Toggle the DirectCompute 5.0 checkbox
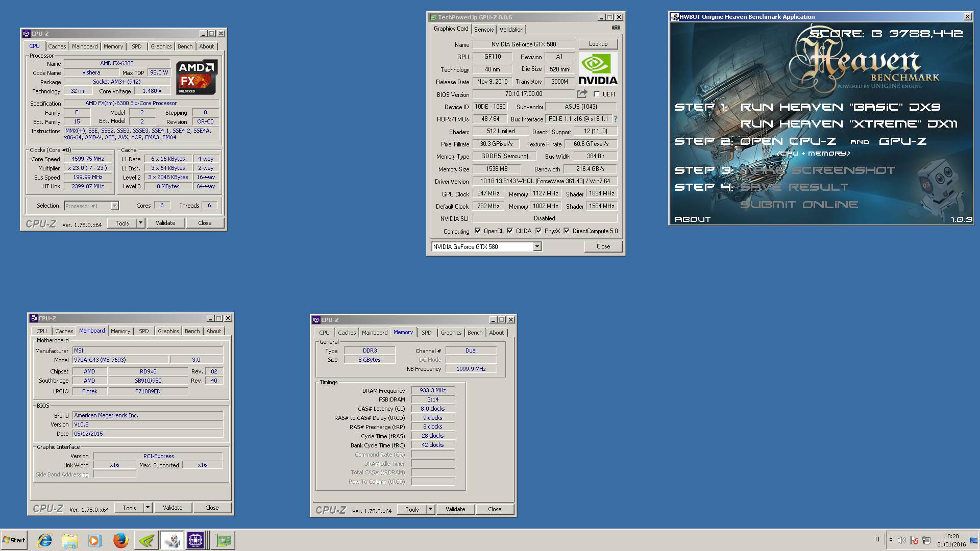 tap(567, 231)
